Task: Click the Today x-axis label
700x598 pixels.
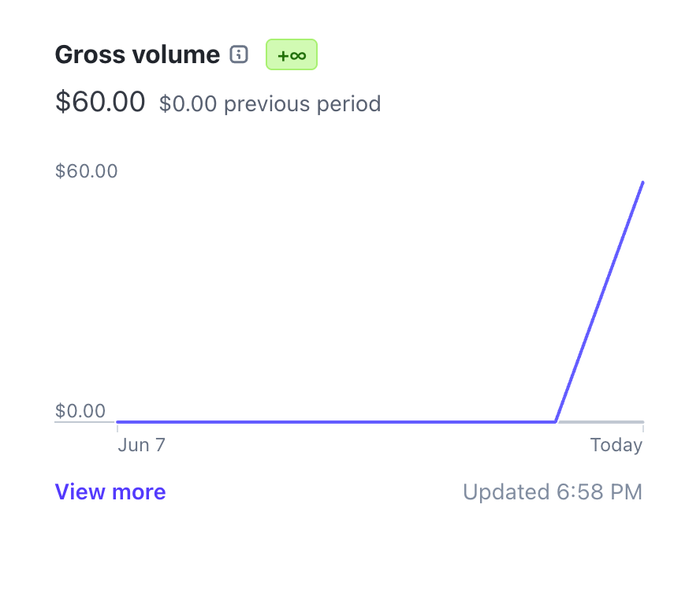Action: coord(616,445)
